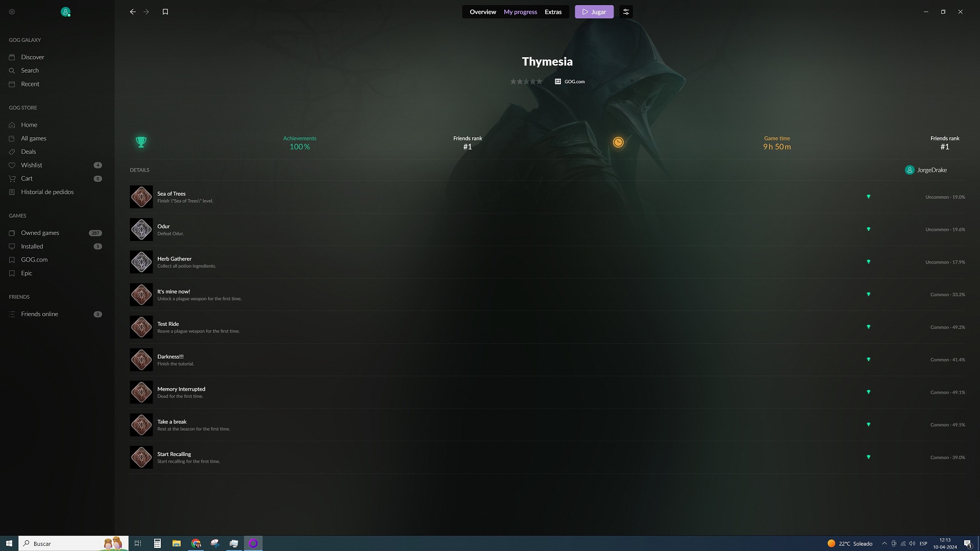Click the Memory Interrupted achievement icon
Viewport: 980px width, 551px height.
[141, 392]
